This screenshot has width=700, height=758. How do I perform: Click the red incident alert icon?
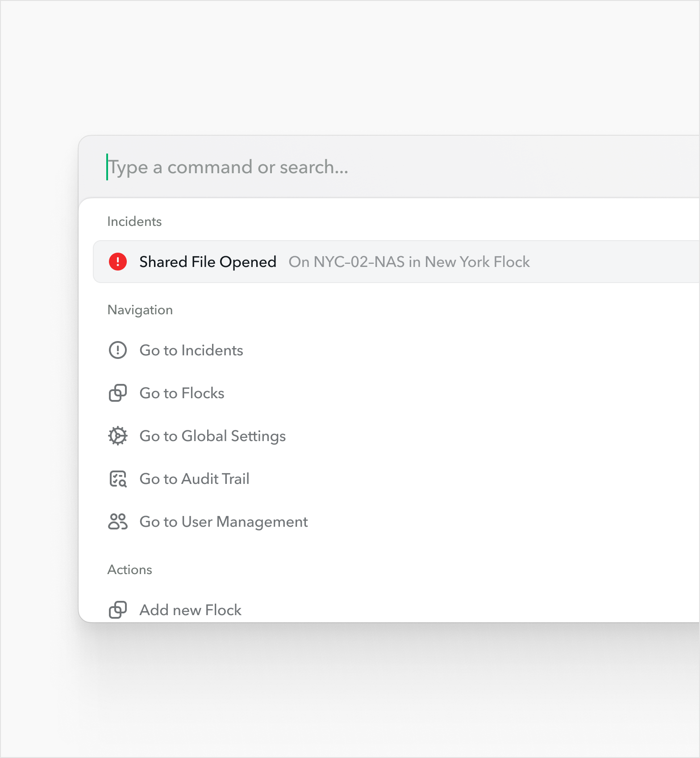click(118, 262)
